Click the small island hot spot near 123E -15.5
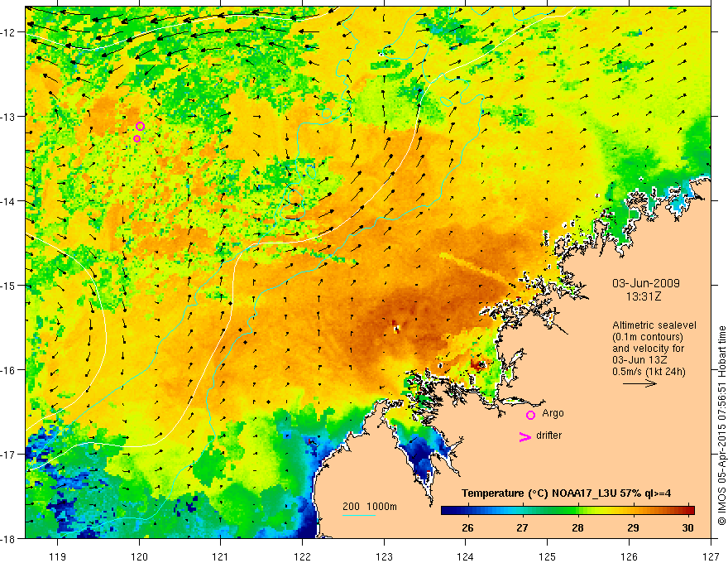The image size is (728, 563). [x=396, y=327]
